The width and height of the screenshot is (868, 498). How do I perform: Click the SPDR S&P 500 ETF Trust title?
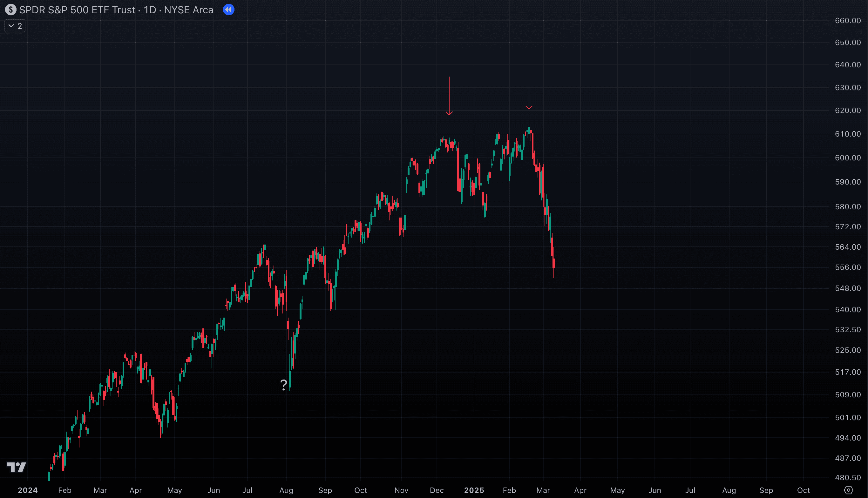pos(77,10)
